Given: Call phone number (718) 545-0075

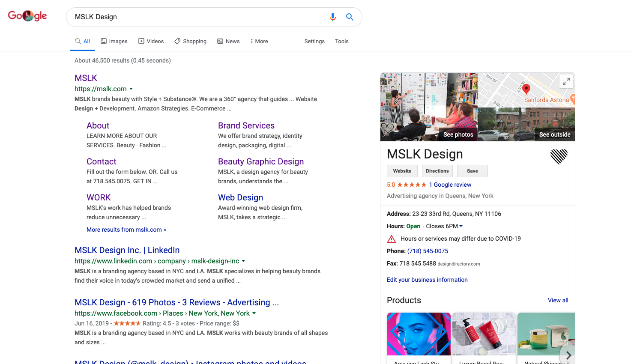Looking at the screenshot, I should point(428,251).
